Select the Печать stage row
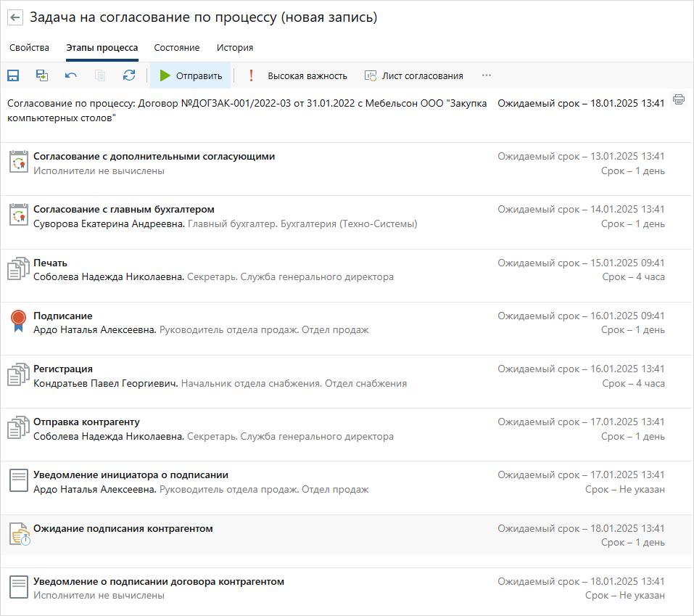 (x=51, y=263)
